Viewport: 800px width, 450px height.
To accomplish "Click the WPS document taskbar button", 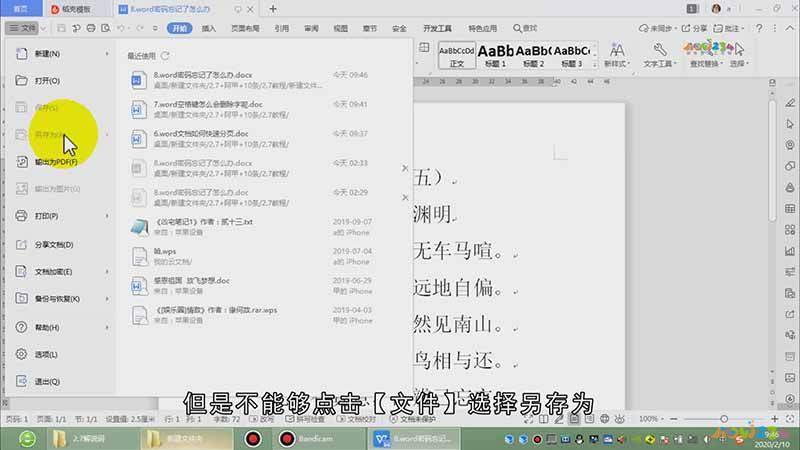I will pyautogui.click(x=413, y=439).
